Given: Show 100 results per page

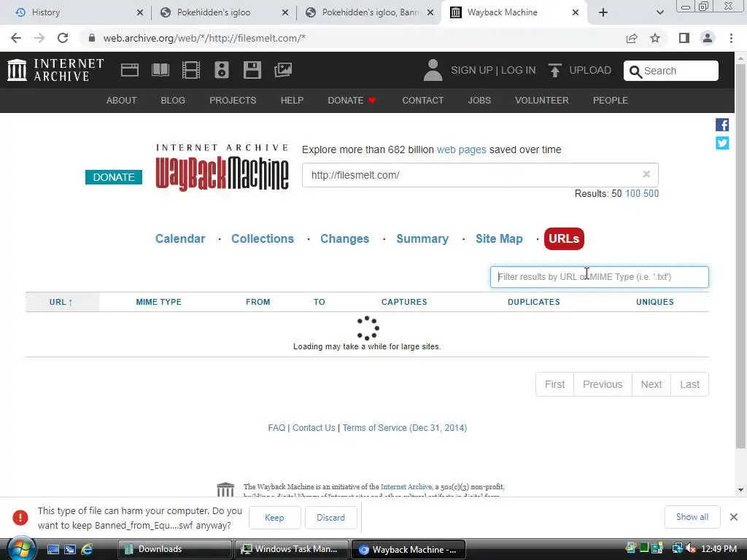Looking at the screenshot, I should point(632,193).
